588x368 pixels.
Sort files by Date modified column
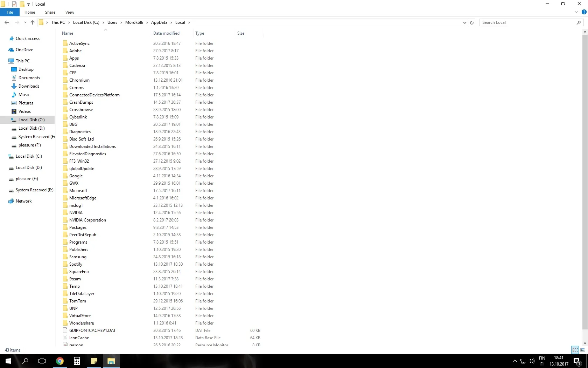tap(166, 33)
